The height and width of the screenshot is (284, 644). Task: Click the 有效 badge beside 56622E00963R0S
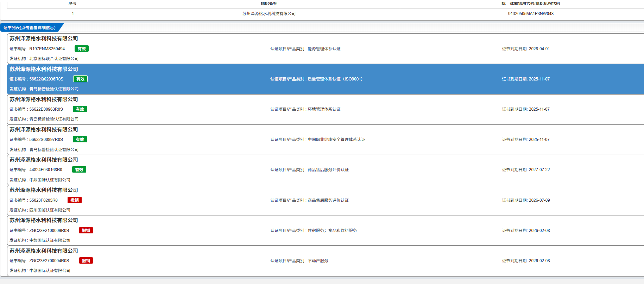80,109
